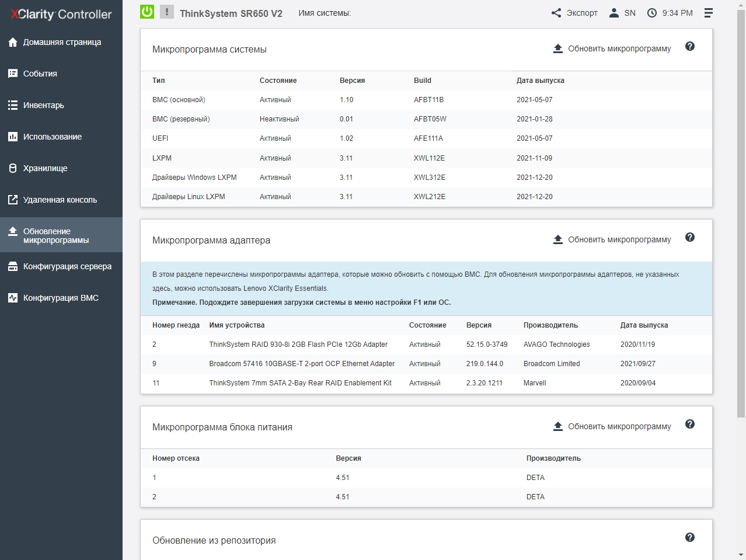
Task: Click the XClarity Controller logo
Action: coord(61,14)
